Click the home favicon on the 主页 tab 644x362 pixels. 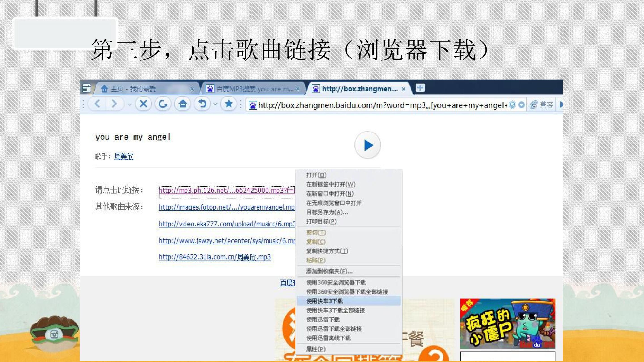pos(104,89)
